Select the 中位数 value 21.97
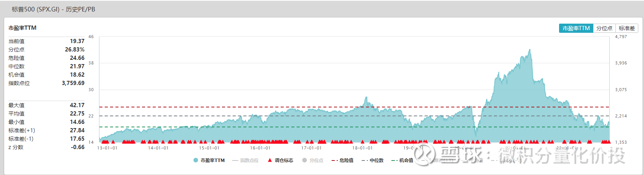 77,66
